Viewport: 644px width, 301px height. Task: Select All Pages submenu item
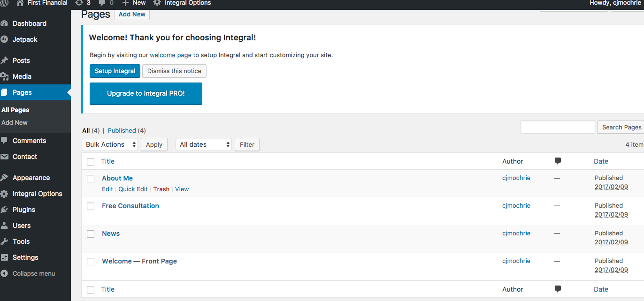pyautogui.click(x=15, y=110)
